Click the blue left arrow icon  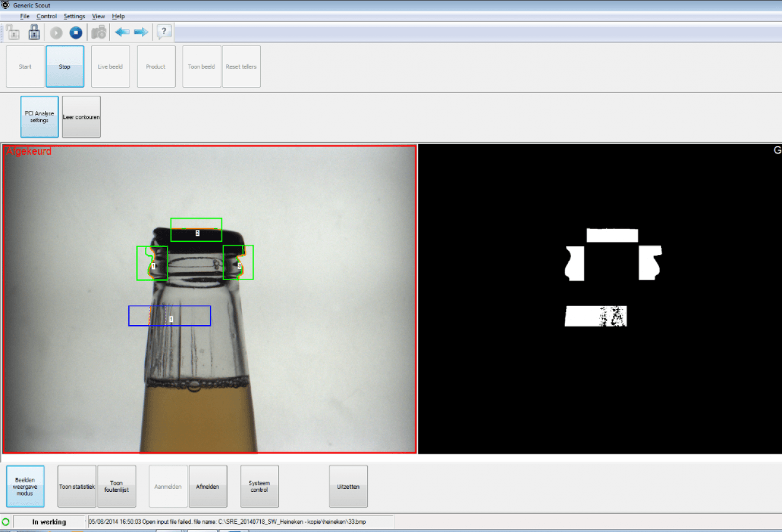[122, 32]
